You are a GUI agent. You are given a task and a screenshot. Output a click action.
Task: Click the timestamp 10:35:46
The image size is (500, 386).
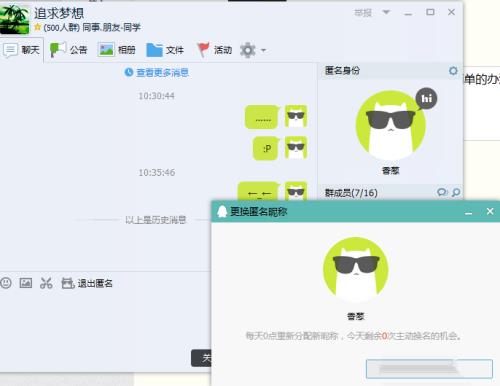click(x=157, y=172)
